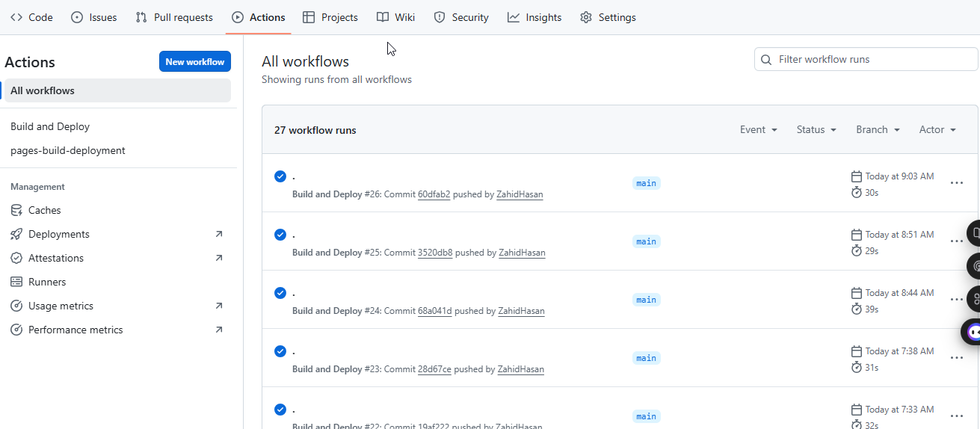Open options menu for run #24
Image resolution: width=980 pixels, height=429 pixels.
pyautogui.click(x=956, y=300)
